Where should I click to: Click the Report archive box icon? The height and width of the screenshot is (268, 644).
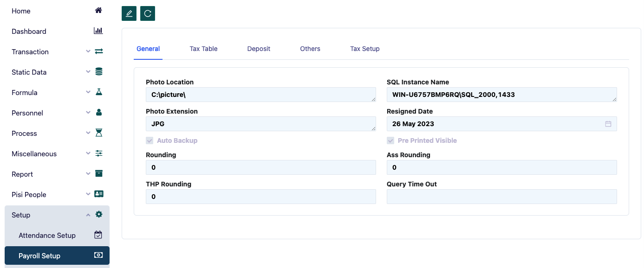[98, 174]
